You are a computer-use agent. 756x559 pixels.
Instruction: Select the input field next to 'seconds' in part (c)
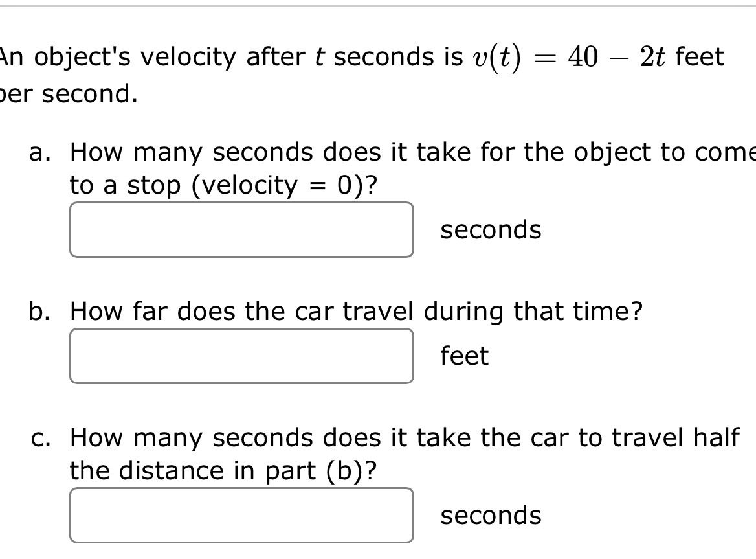click(x=241, y=515)
